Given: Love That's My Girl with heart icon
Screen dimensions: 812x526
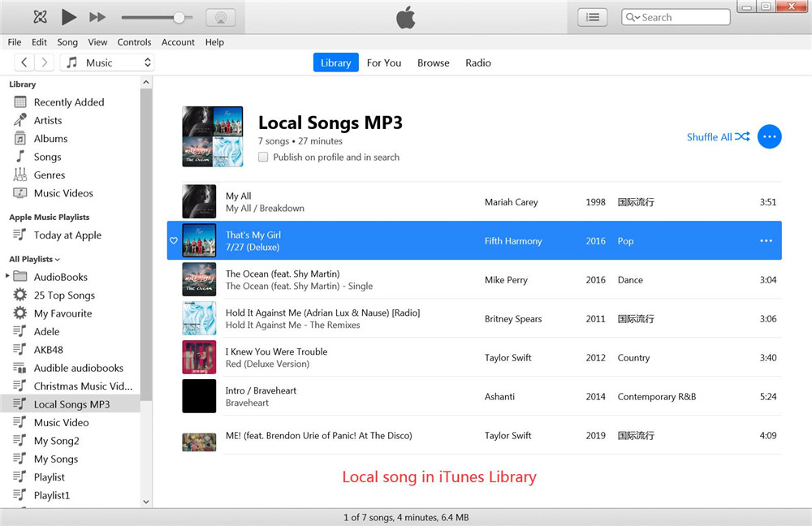Looking at the screenshot, I should (174, 241).
